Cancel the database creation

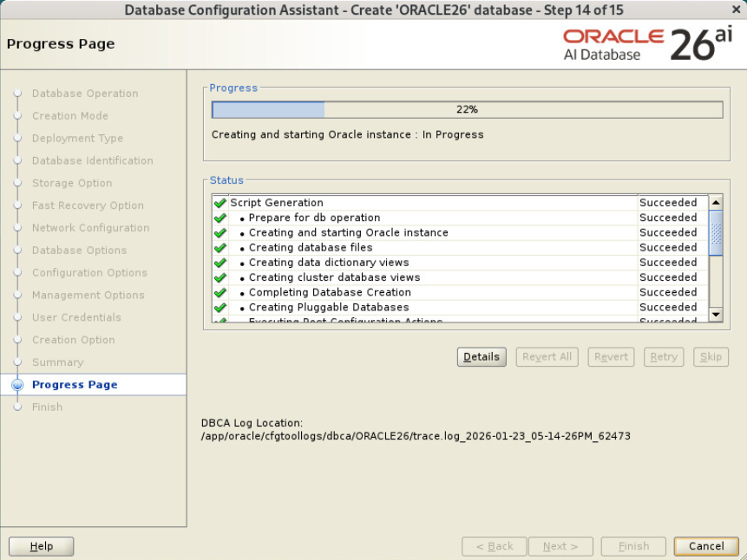coord(706,546)
